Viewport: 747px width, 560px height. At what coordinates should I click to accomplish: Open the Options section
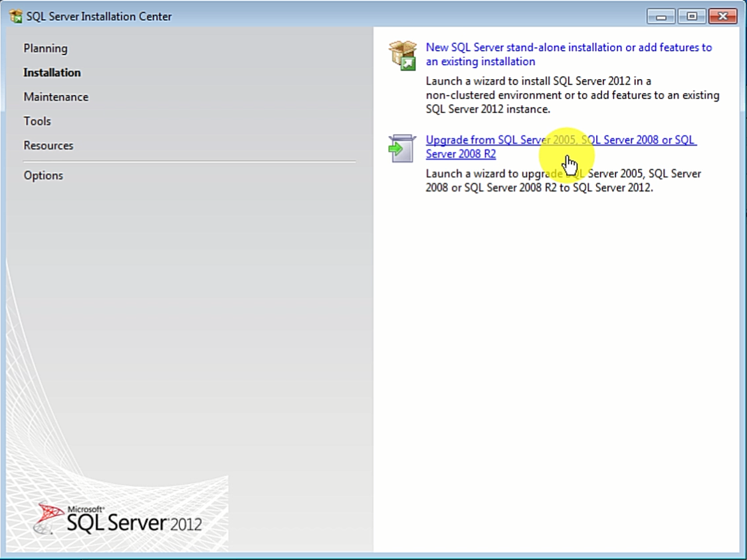pos(43,176)
